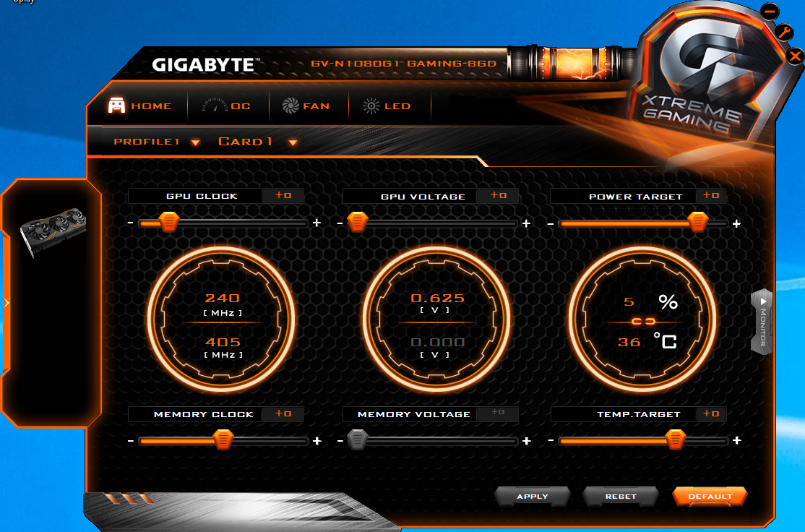Click the Memory Clock slider handle

click(x=223, y=439)
